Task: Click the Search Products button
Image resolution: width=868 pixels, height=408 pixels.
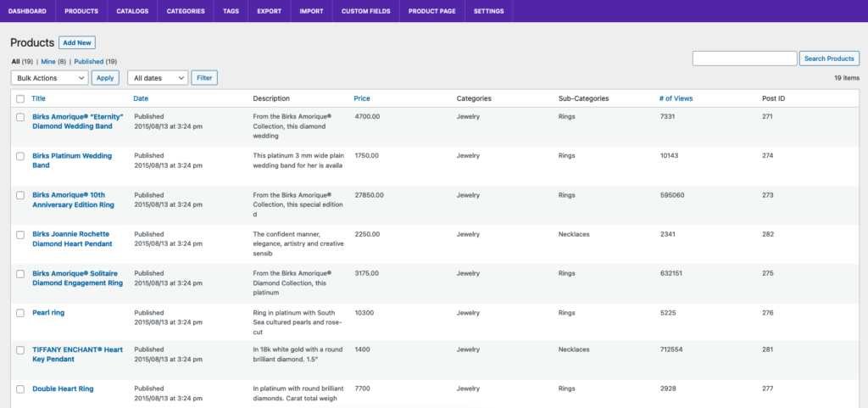Action: coord(829,59)
